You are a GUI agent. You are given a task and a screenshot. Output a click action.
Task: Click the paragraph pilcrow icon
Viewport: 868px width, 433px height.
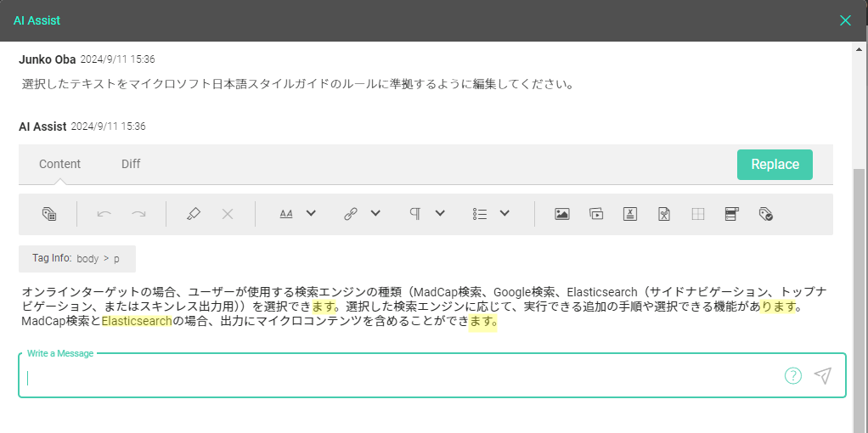click(415, 214)
